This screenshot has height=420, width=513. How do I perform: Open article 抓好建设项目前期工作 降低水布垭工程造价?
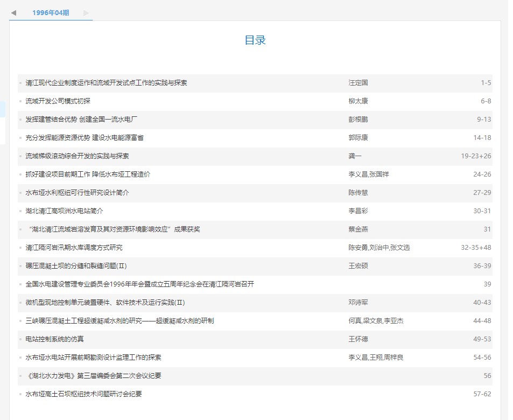coord(88,174)
